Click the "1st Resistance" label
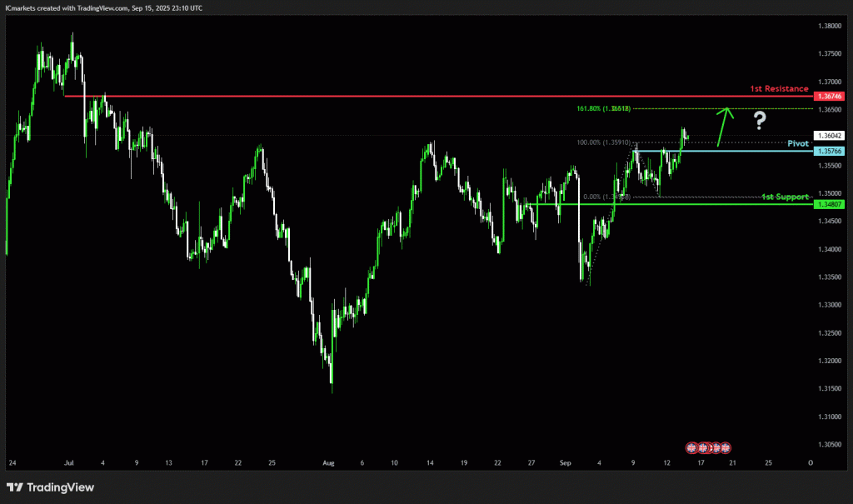853x504 pixels. [779, 88]
